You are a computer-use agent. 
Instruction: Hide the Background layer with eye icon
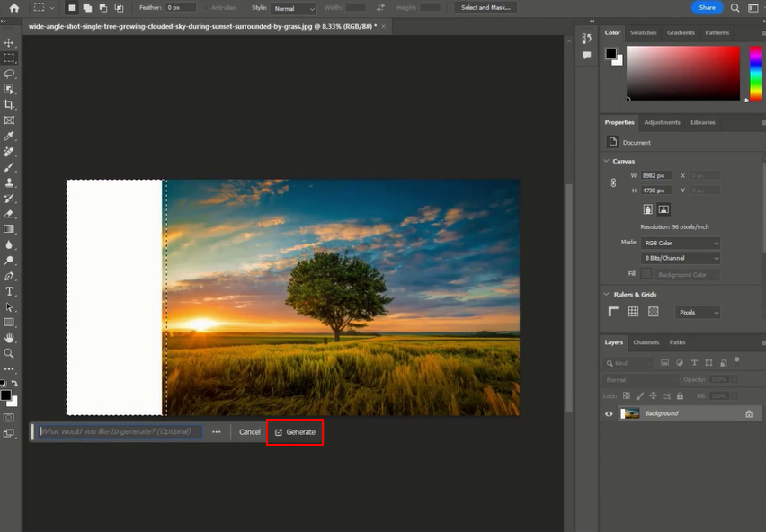coord(609,413)
